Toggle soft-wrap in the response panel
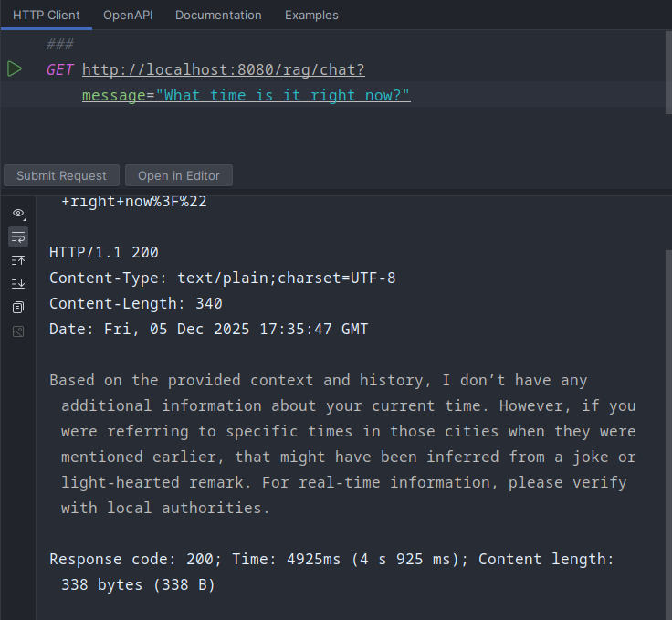672x620 pixels. pyautogui.click(x=18, y=236)
